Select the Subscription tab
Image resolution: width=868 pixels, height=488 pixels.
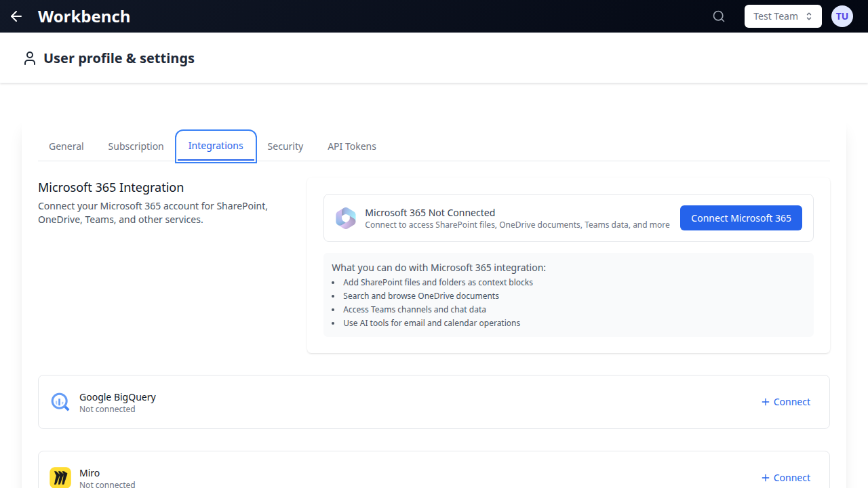136,146
